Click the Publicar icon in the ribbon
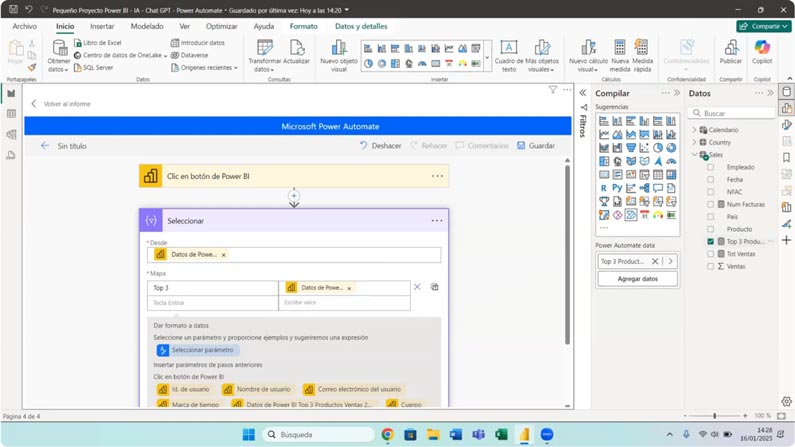This screenshot has height=447, width=795. point(731,49)
